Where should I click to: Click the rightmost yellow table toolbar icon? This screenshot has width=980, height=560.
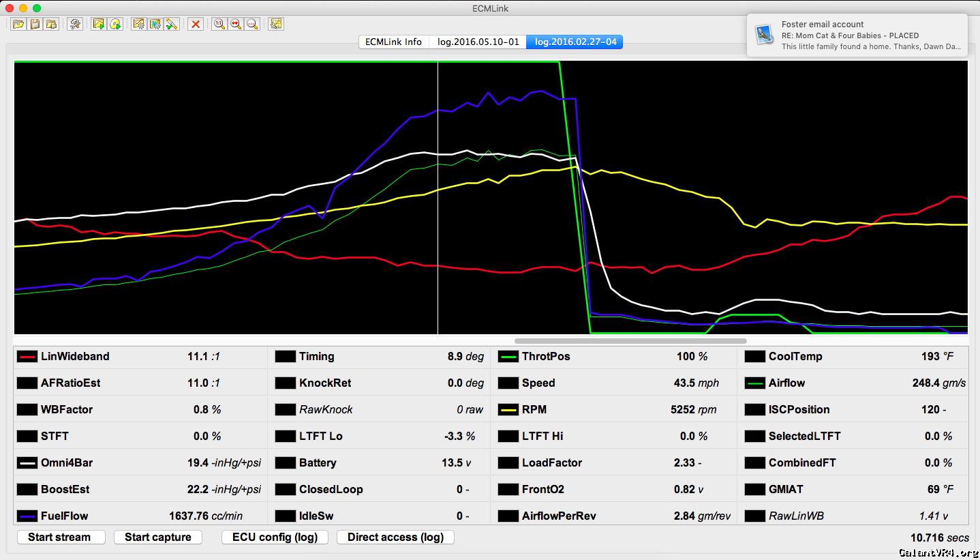[x=275, y=24]
